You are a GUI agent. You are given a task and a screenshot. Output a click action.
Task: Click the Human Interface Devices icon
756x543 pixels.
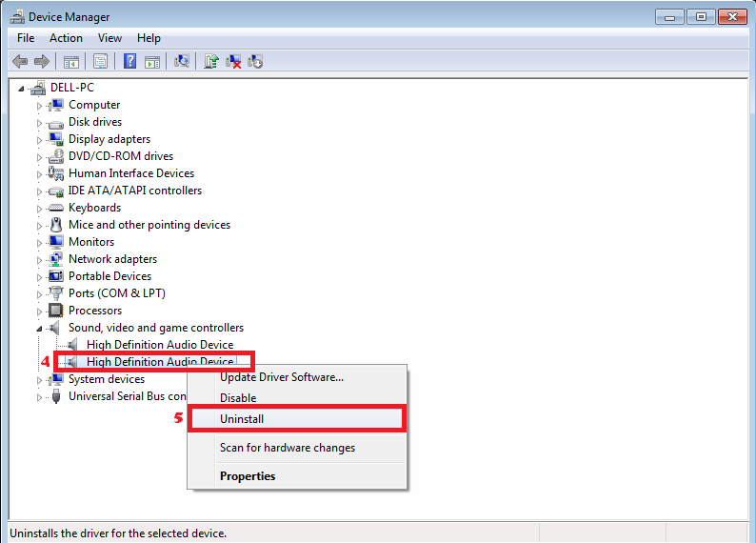click(56, 173)
